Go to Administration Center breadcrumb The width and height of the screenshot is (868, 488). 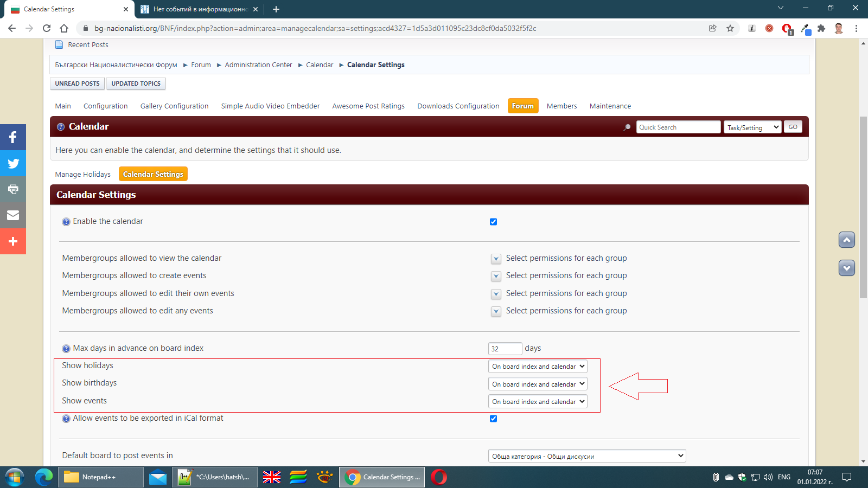(x=258, y=65)
